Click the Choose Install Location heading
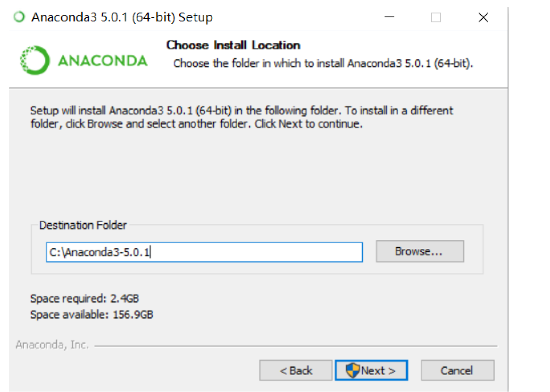Viewport: 550px width, 392px height. tap(233, 45)
